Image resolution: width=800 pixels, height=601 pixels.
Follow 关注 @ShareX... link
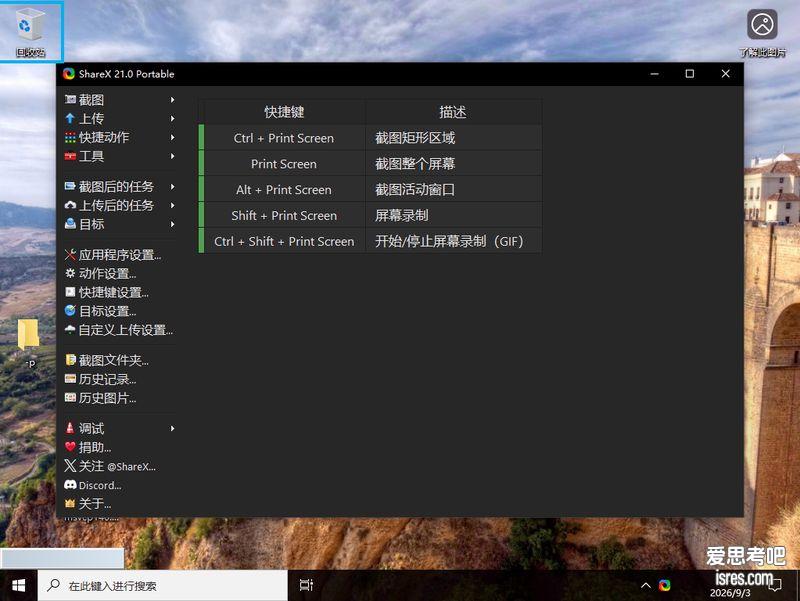(x=120, y=466)
